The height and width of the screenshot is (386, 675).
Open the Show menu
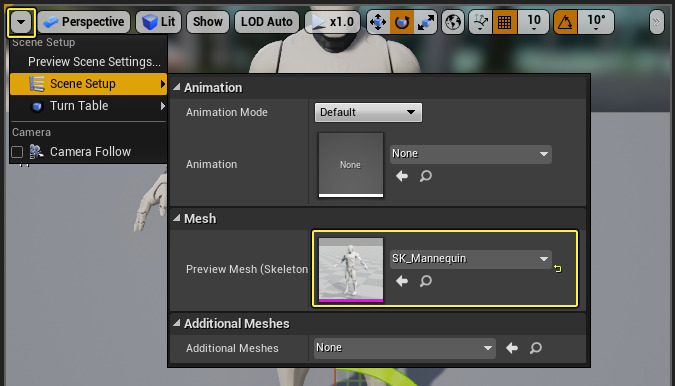click(207, 22)
